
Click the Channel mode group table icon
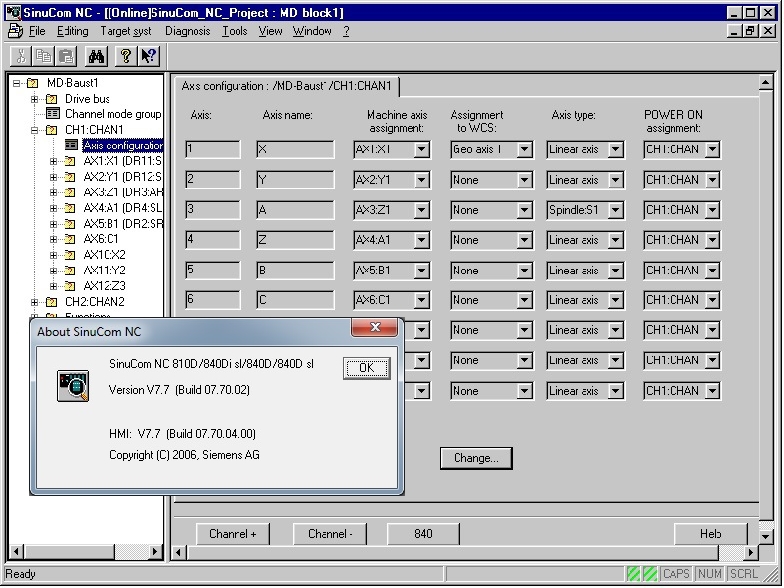(52, 114)
